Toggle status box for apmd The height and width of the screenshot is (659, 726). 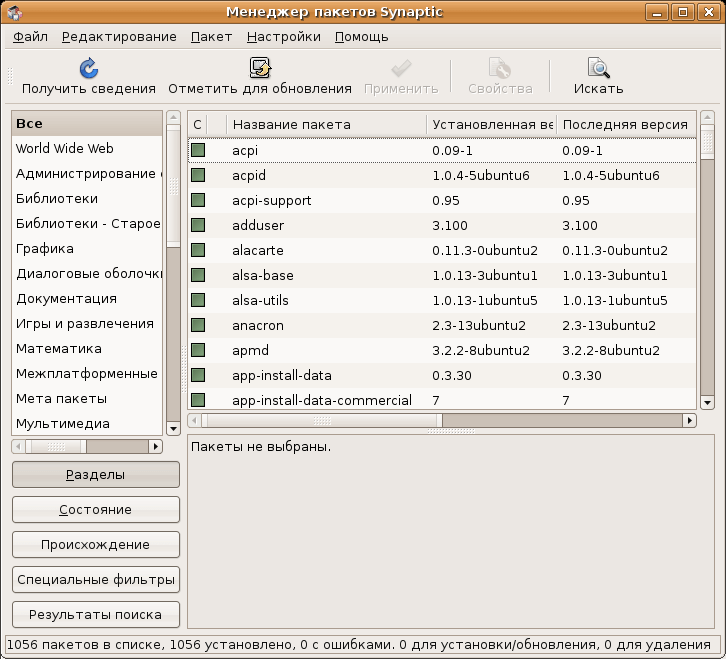[198, 350]
